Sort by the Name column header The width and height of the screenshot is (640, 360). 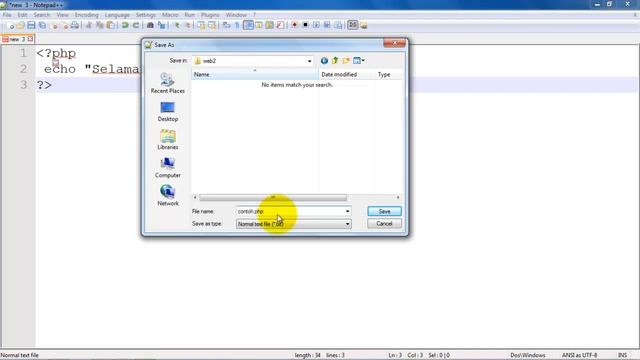pos(254,74)
